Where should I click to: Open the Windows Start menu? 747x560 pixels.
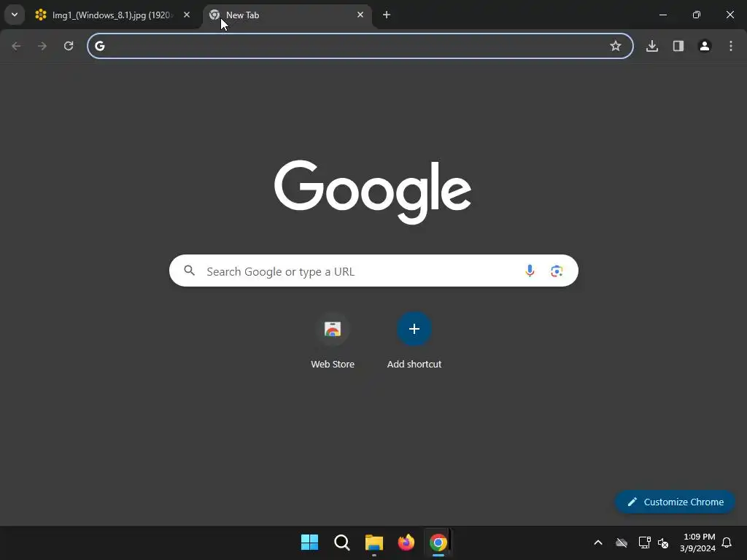click(x=309, y=542)
